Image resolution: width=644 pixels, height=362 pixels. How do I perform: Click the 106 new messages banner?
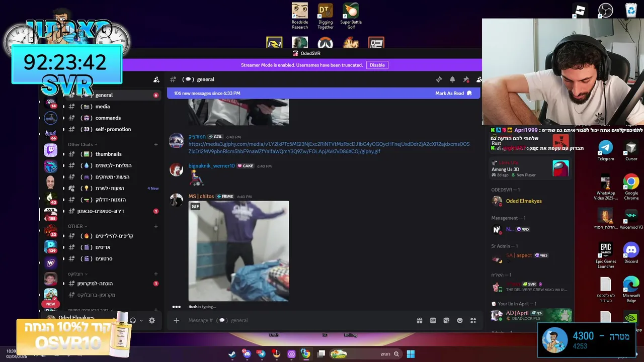[324, 93]
